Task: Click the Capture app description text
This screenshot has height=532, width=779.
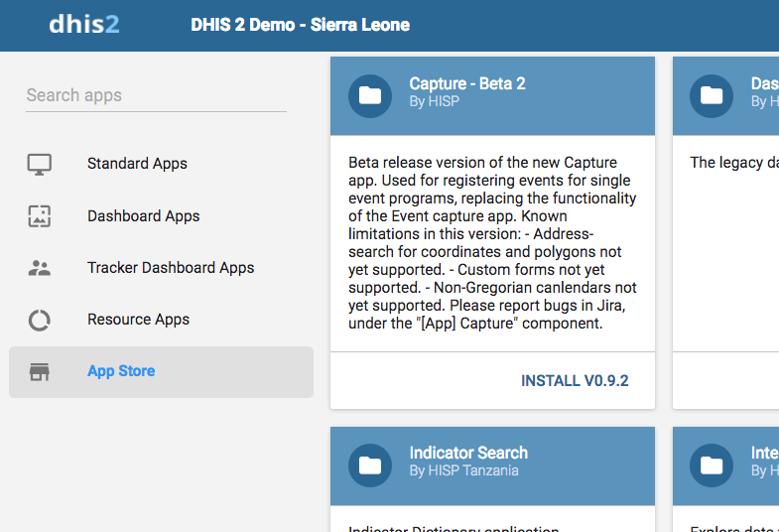Action: [492, 243]
